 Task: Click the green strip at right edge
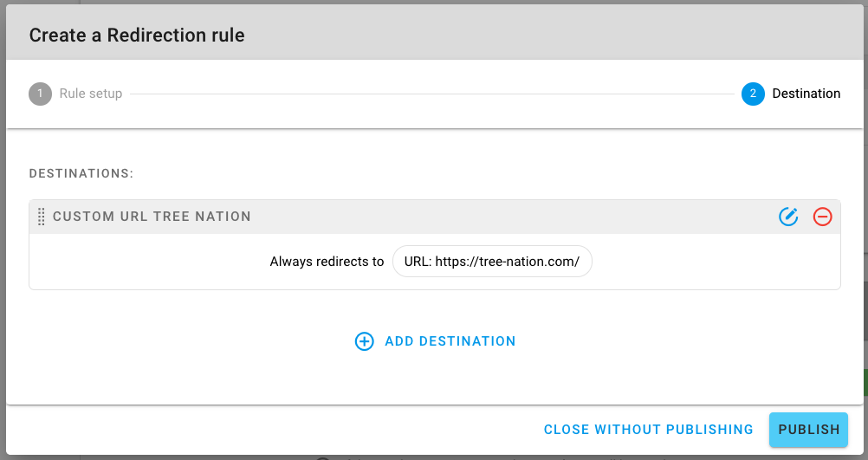pyautogui.click(x=865, y=383)
